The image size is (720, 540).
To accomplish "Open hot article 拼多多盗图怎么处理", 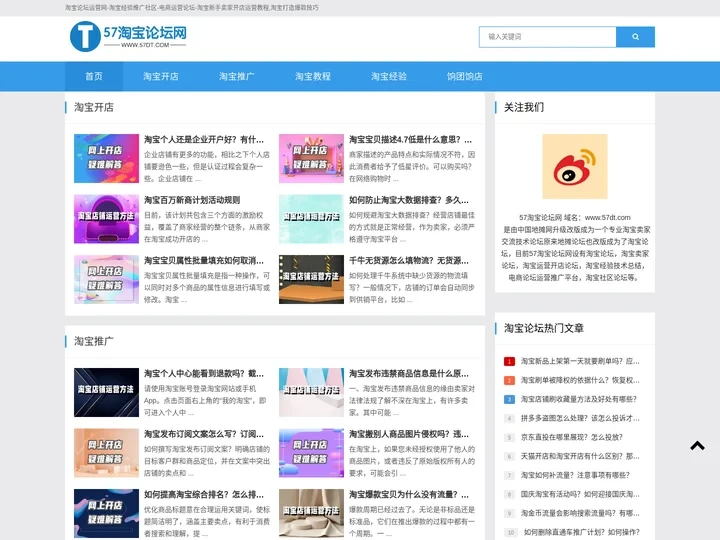I will click(580, 418).
